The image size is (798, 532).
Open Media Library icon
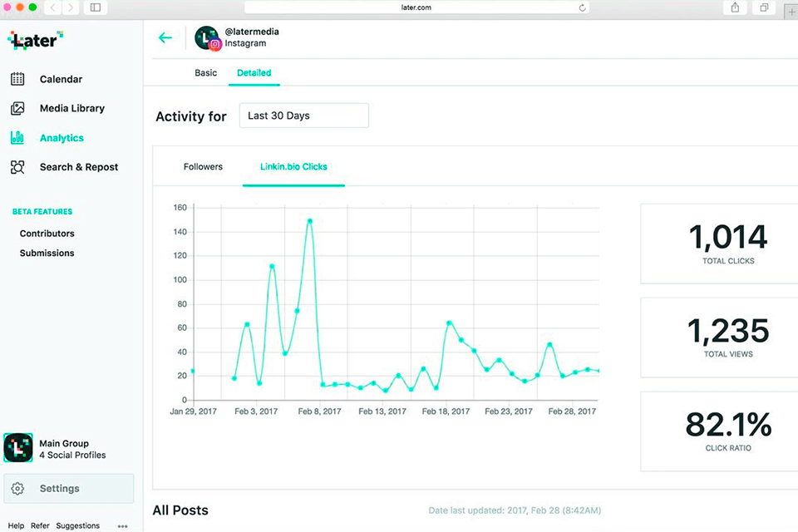point(17,108)
